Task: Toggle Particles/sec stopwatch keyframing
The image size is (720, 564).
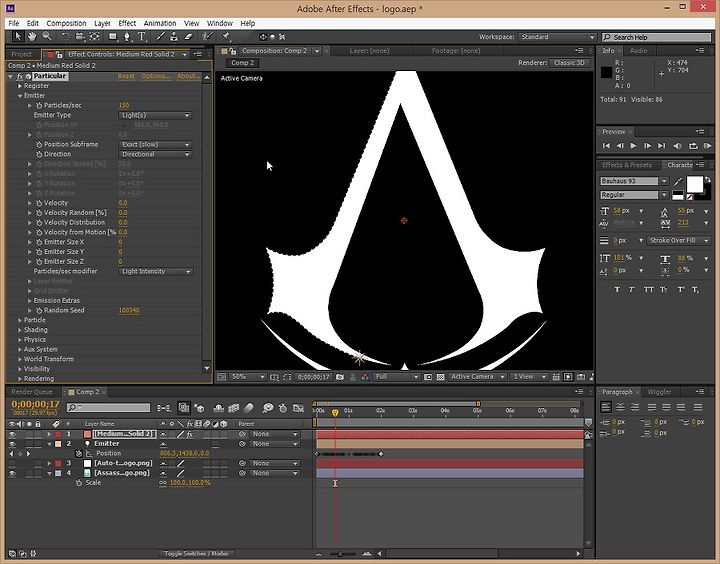Action: pyautogui.click(x=39, y=106)
